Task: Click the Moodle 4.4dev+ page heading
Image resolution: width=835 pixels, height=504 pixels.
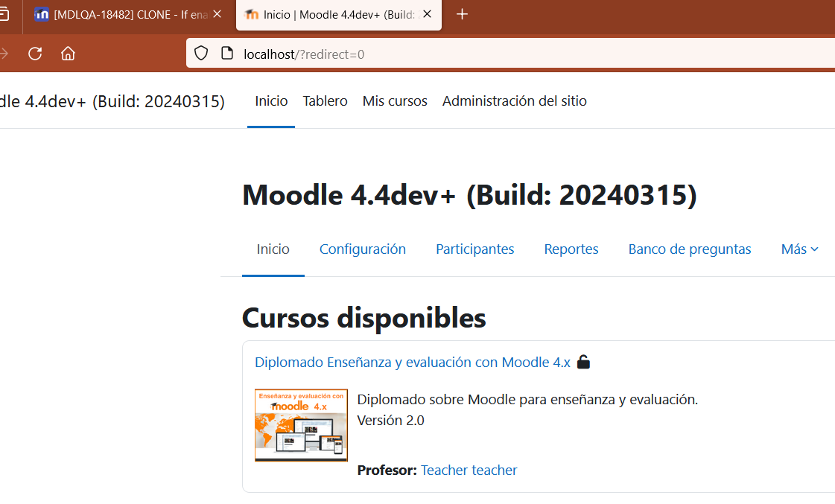Action: point(469,195)
